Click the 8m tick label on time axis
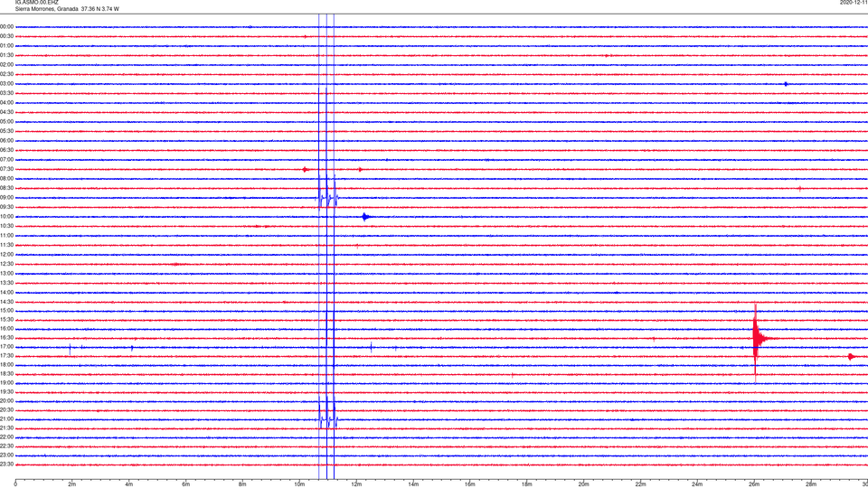868x488 pixels. [x=242, y=484]
